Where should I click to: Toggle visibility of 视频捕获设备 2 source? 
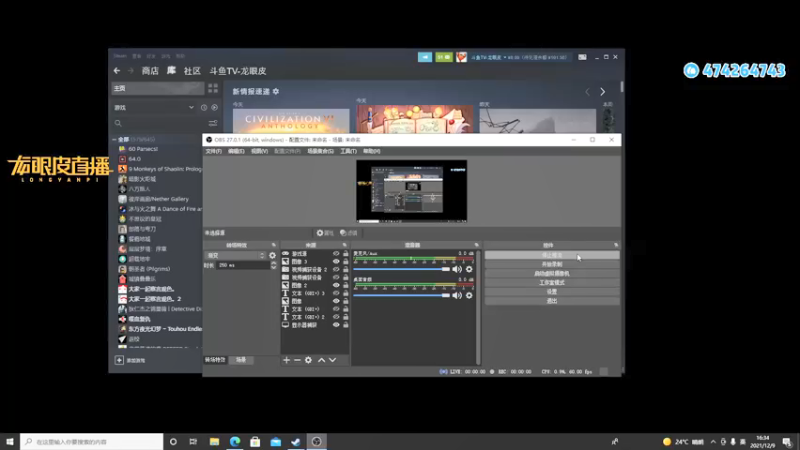tap(336, 269)
